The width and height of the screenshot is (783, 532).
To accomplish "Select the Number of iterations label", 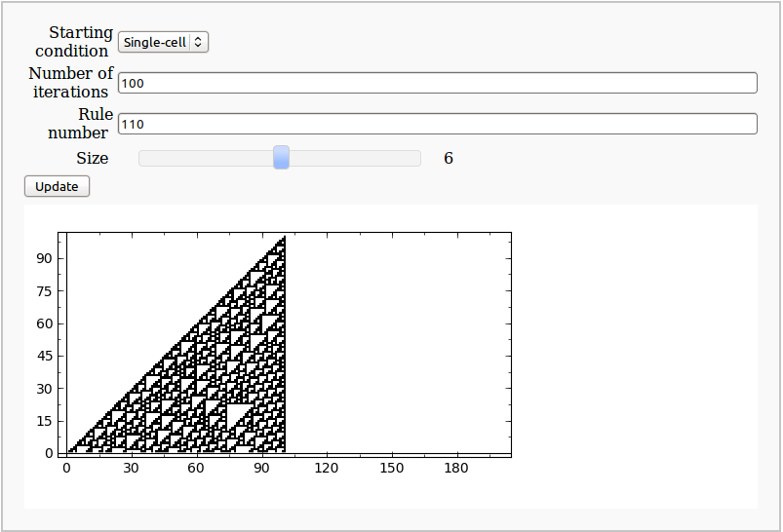I will click(70, 83).
